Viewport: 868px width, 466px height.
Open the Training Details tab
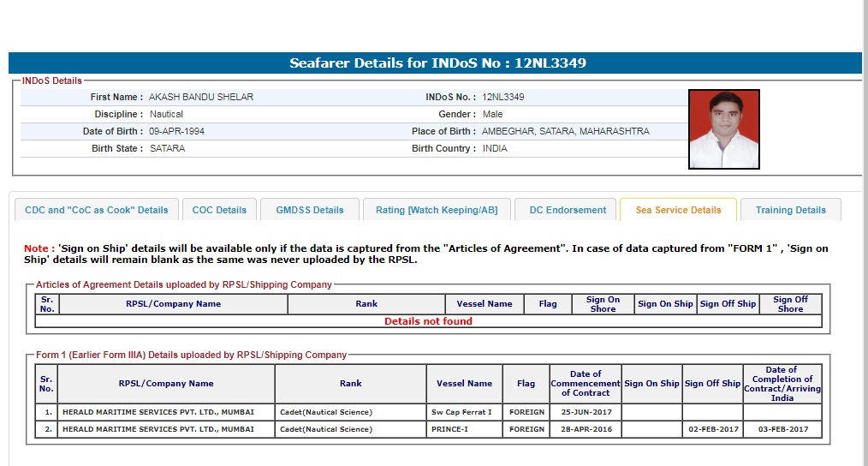pyautogui.click(x=790, y=210)
